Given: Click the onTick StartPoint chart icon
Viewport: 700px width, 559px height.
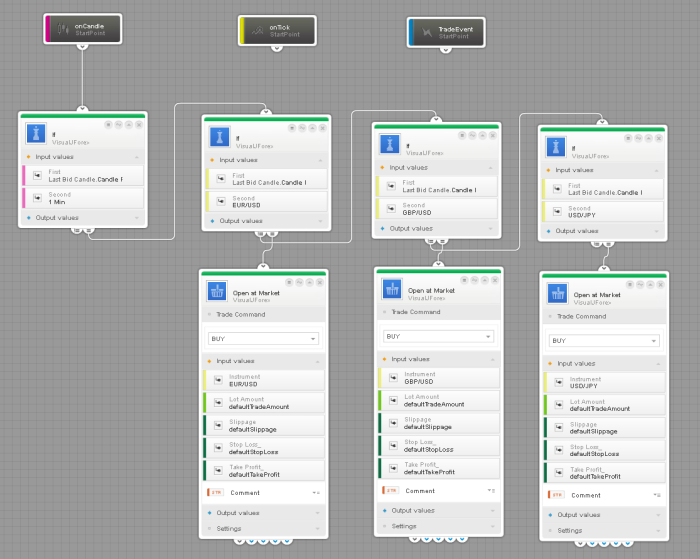Looking at the screenshot, I should [257, 31].
